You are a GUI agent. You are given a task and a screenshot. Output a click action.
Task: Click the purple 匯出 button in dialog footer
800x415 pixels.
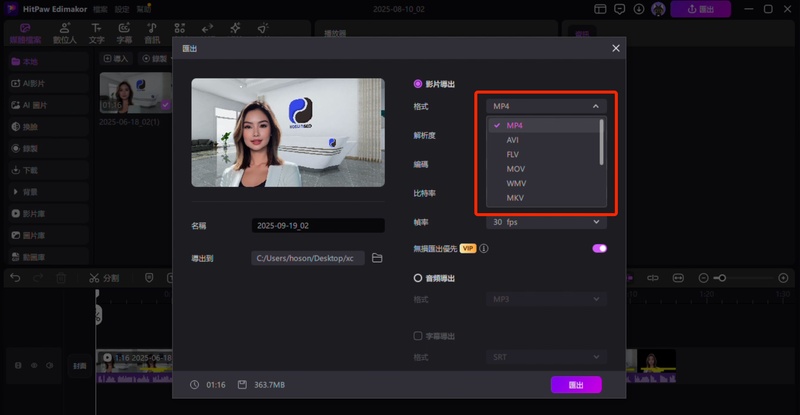(x=575, y=384)
